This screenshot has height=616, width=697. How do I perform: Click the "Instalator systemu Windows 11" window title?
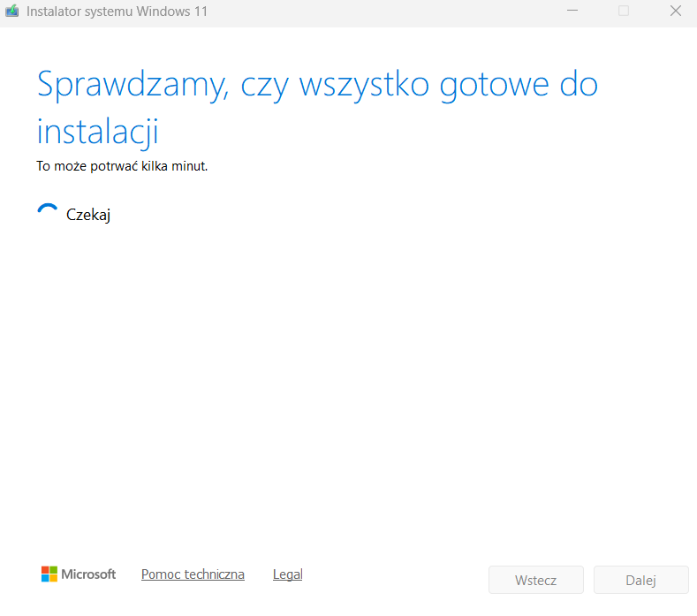click(117, 11)
